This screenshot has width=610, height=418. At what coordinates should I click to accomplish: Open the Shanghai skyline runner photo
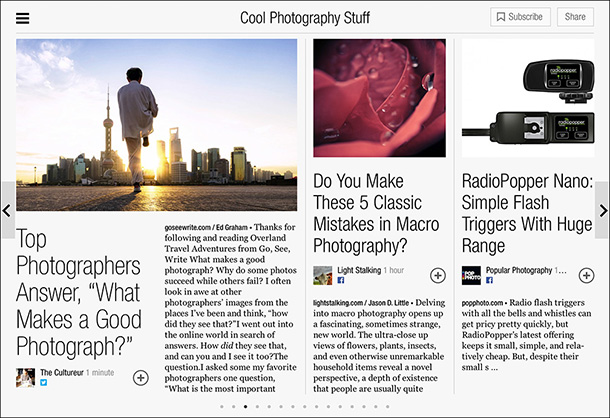point(156,125)
